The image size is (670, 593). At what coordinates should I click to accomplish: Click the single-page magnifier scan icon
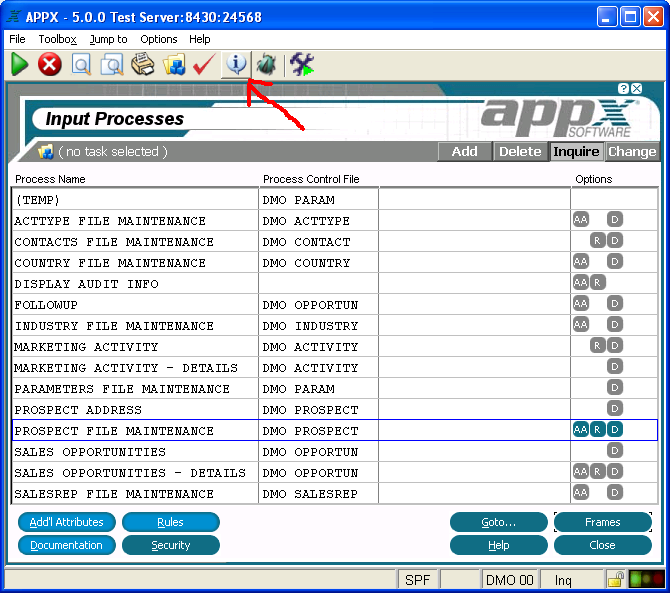(81, 65)
